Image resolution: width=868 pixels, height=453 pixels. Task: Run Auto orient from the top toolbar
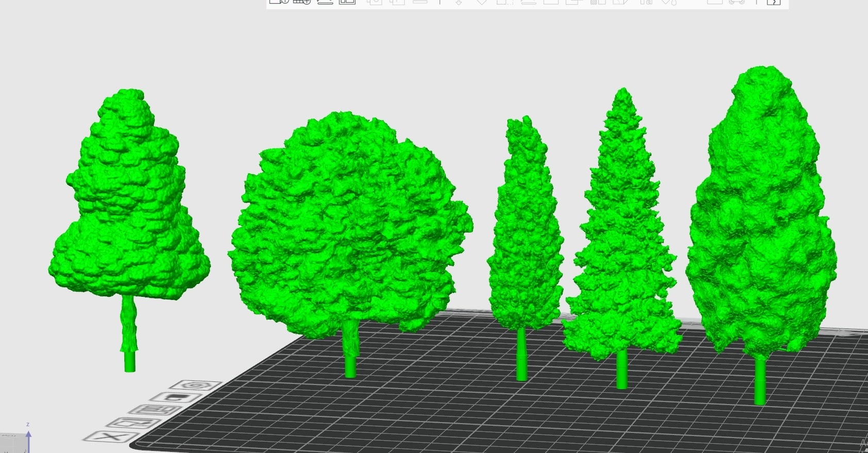pos(325,2)
